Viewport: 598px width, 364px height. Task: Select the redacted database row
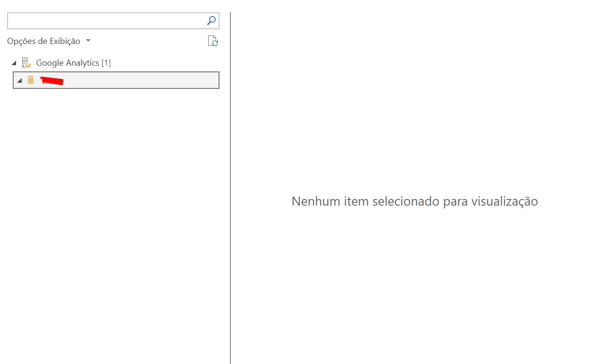coord(116,80)
